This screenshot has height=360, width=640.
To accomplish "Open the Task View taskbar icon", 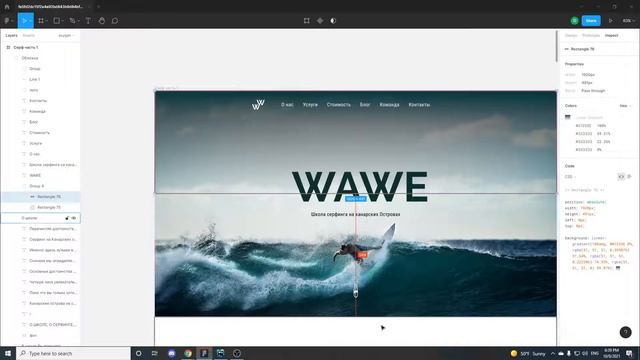I will tap(155, 353).
